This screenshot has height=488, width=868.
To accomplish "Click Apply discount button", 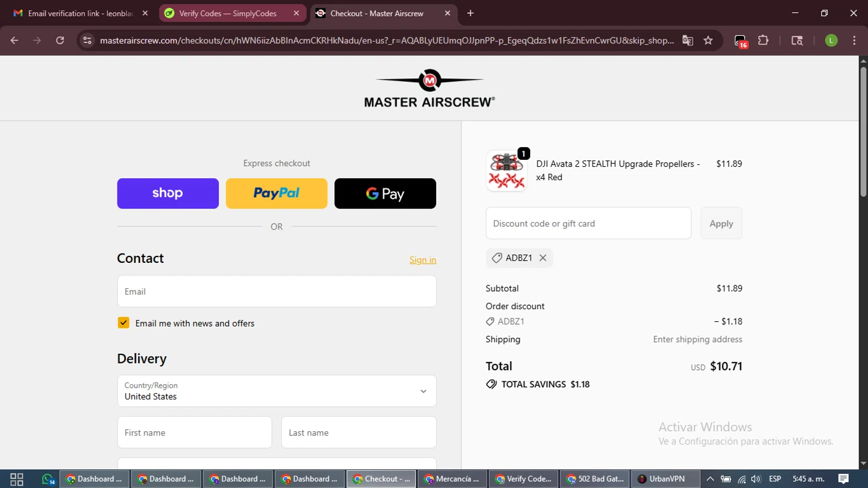I will point(721,223).
